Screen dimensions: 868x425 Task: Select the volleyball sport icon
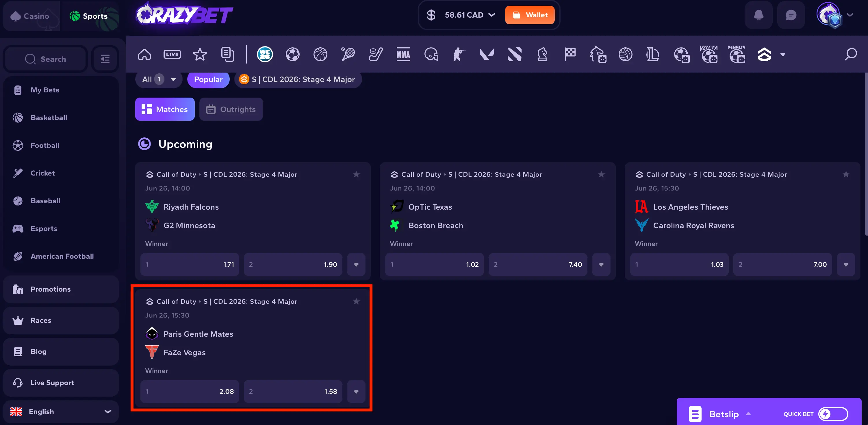click(x=625, y=54)
